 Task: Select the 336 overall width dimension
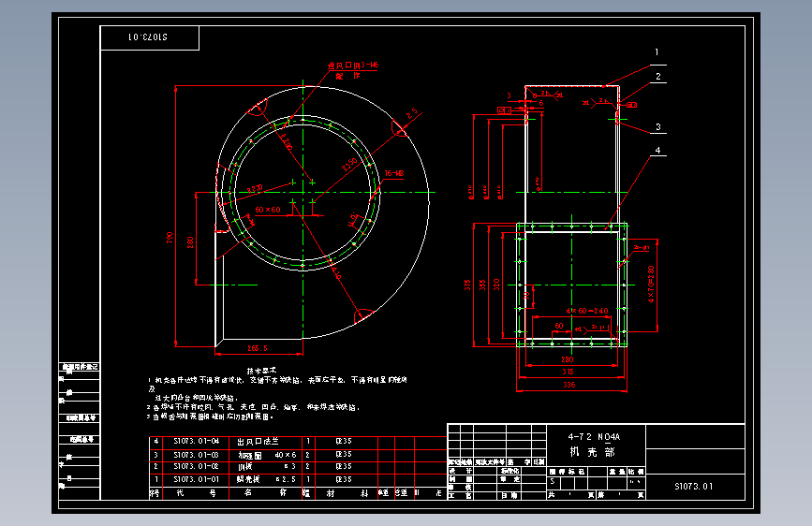[x=569, y=385]
